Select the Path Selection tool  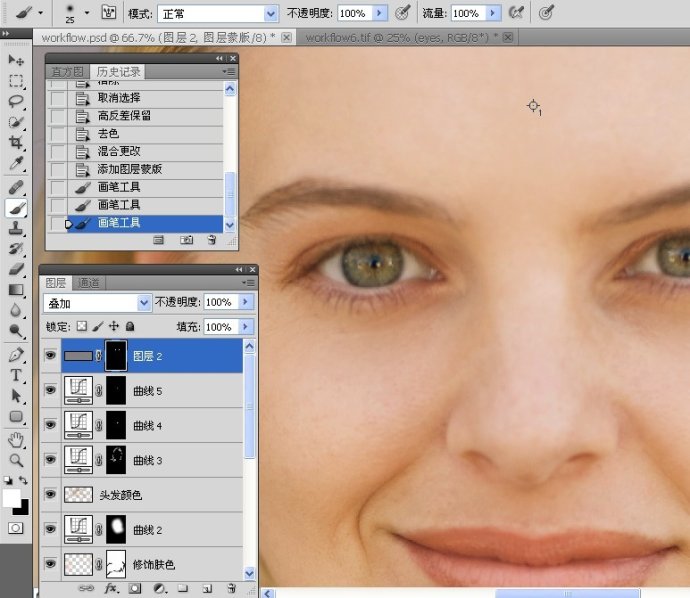16,396
